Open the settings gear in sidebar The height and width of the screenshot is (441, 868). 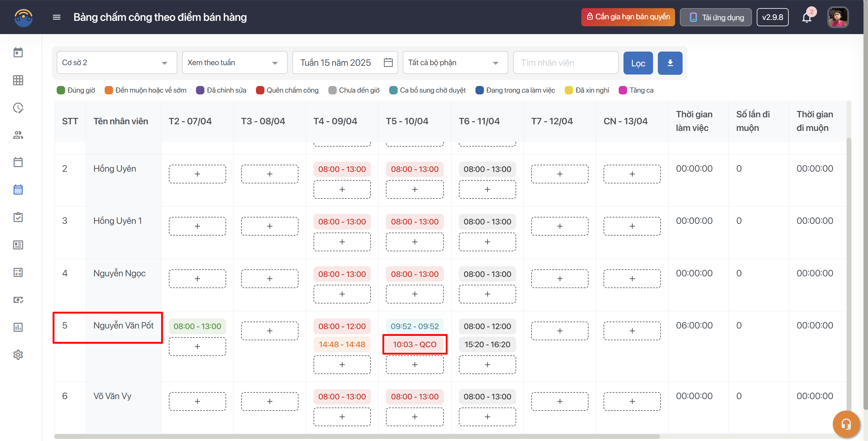point(18,355)
